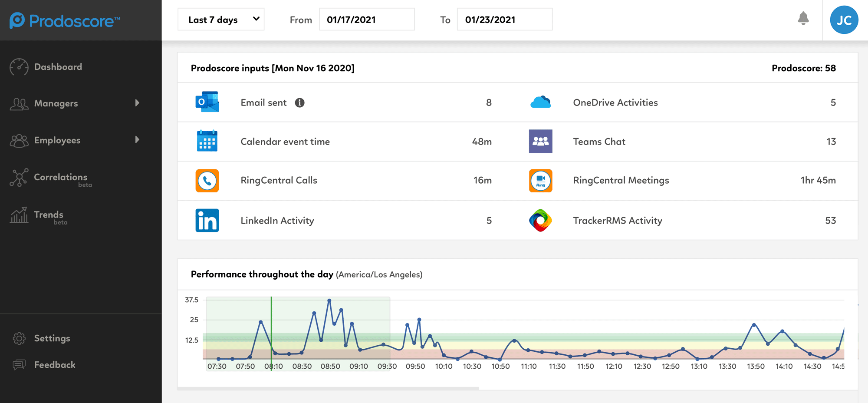Open JC user avatar menu
Viewport: 868px width, 403px height.
(x=844, y=20)
